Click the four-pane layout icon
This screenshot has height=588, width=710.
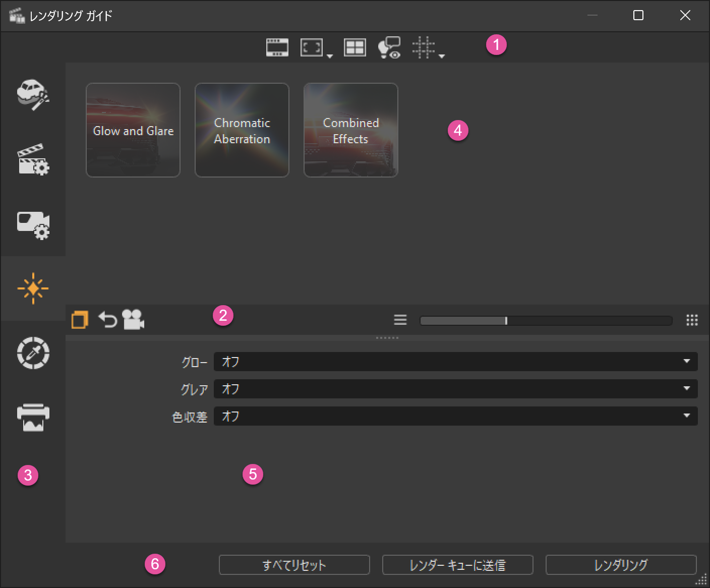(x=355, y=47)
